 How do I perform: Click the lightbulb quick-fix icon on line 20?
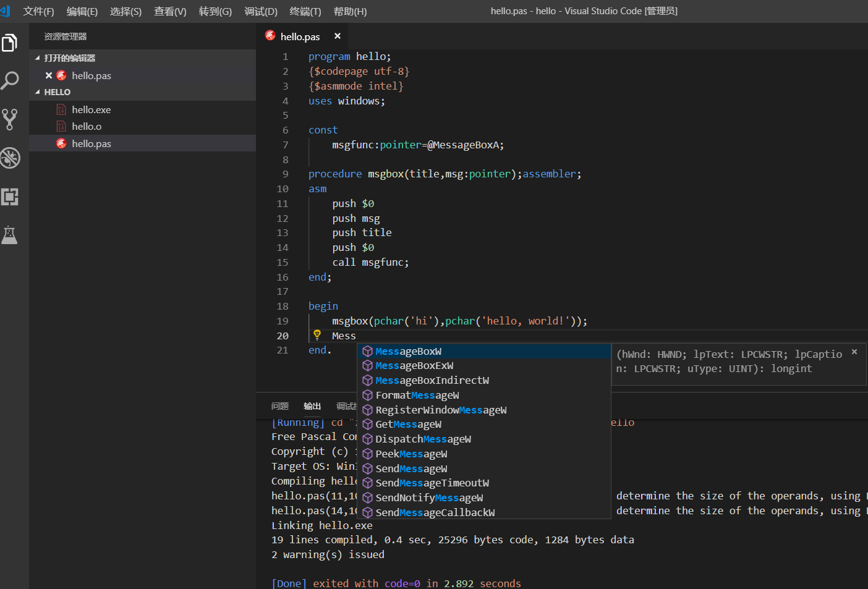click(x=317, y=335)
